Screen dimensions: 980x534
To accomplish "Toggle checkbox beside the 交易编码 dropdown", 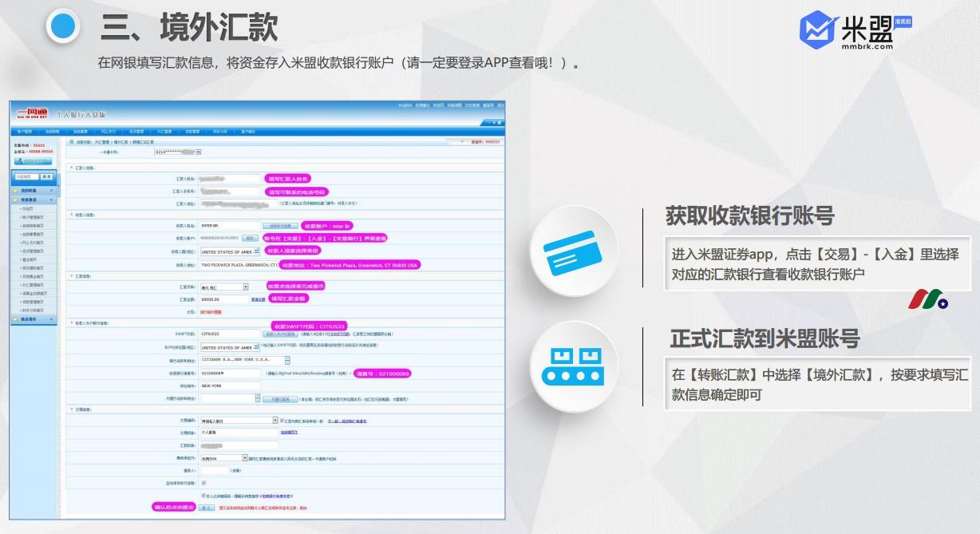I will click(283, 420).
